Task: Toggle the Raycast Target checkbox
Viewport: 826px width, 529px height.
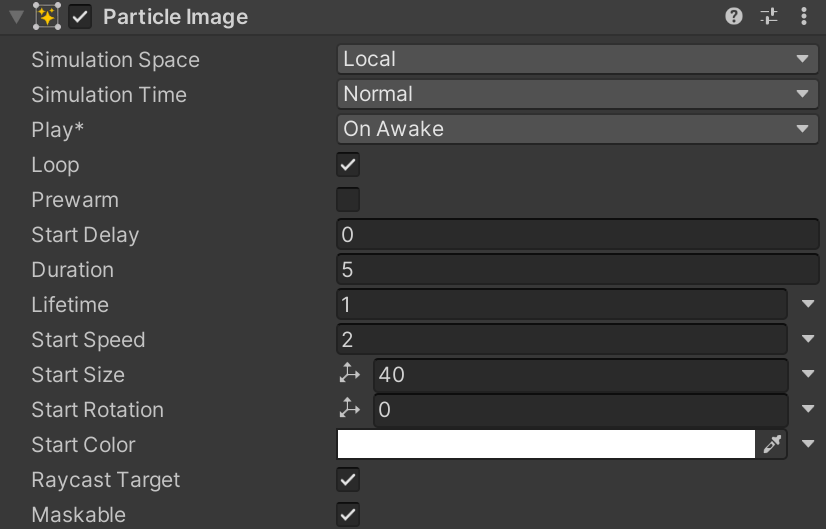Action: 348,479
